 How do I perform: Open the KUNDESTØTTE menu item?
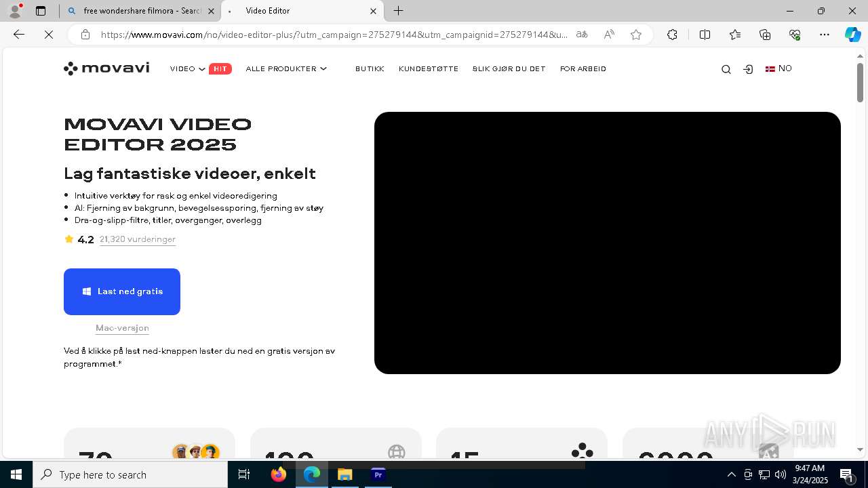[x=429, y=68]
